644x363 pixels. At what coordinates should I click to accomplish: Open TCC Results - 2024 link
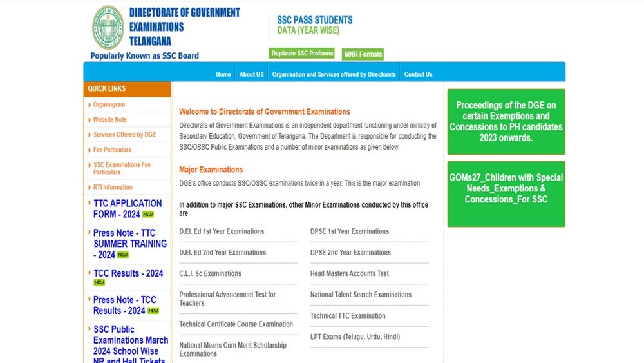(x=128, y=273)
